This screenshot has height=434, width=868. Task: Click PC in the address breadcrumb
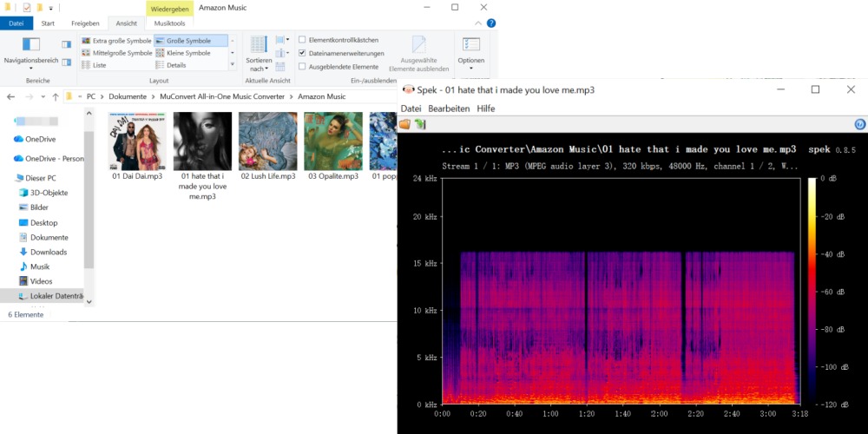click(x=91, y=96)
